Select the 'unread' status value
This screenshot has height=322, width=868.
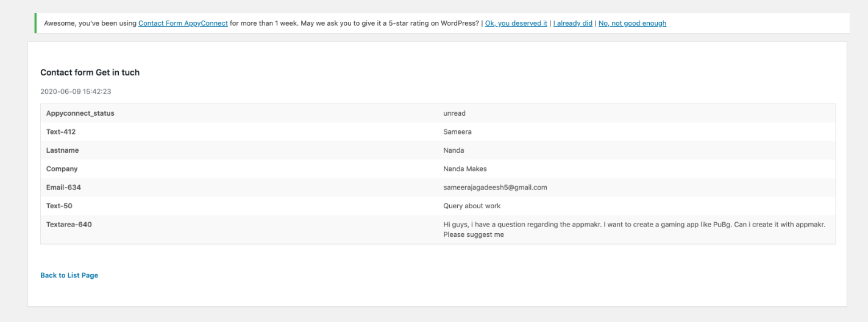pos(454,113)
